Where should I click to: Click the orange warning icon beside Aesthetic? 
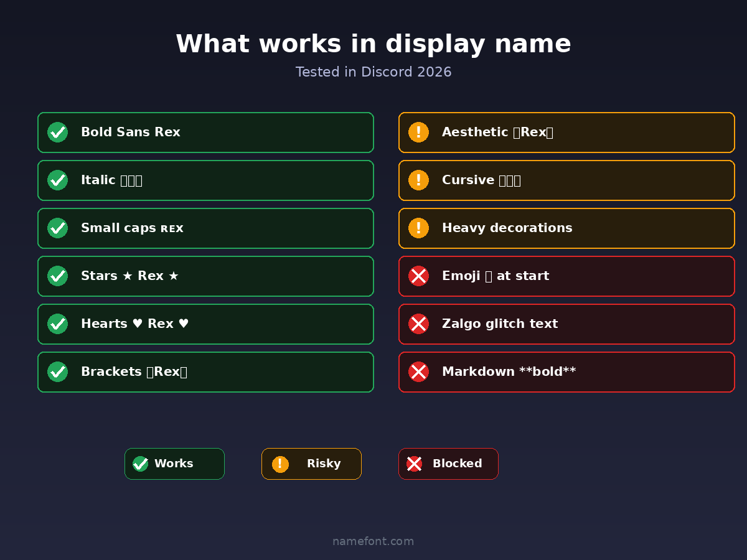pos(418,133)
